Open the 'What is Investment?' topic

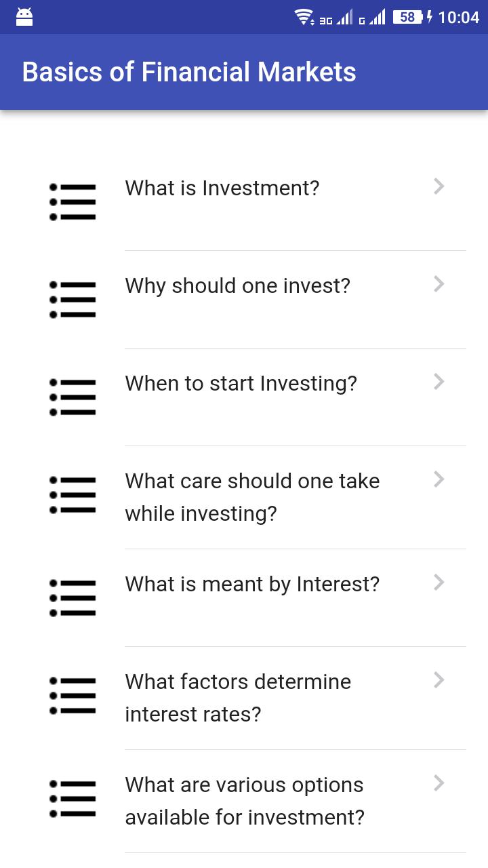[x=222, y=188]
